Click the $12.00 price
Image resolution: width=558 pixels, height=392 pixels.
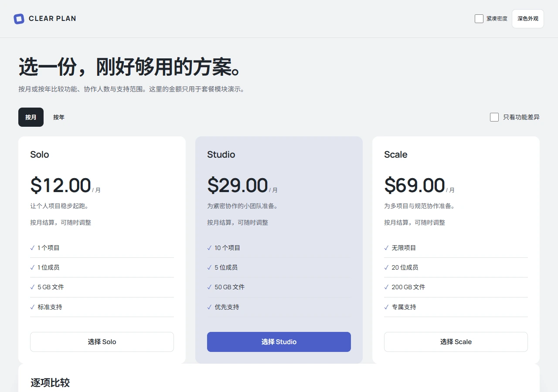(x=61, y=185)
